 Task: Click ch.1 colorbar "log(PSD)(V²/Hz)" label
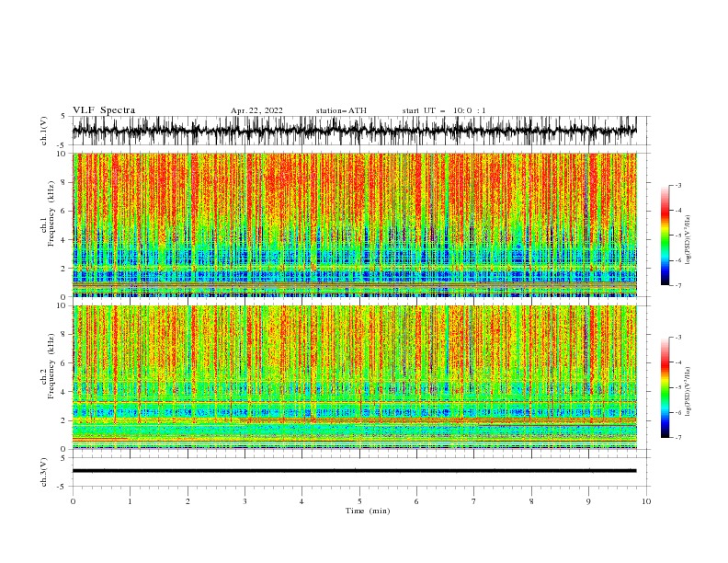pyautogui.click(x=688, y=240)
